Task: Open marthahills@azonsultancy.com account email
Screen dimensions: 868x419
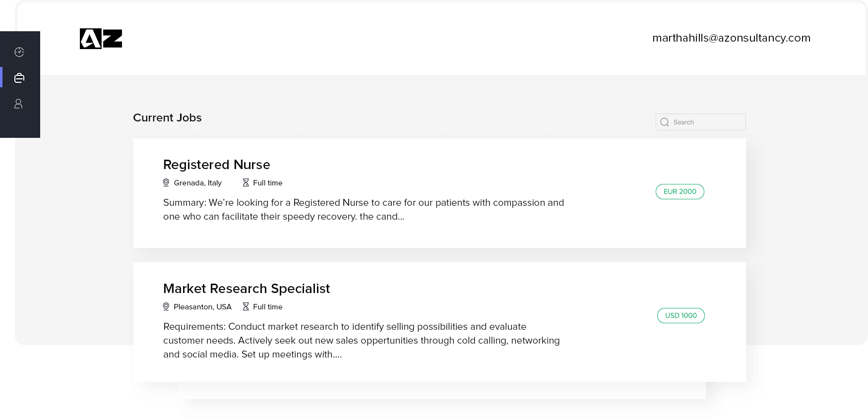Action: point(731,38)
